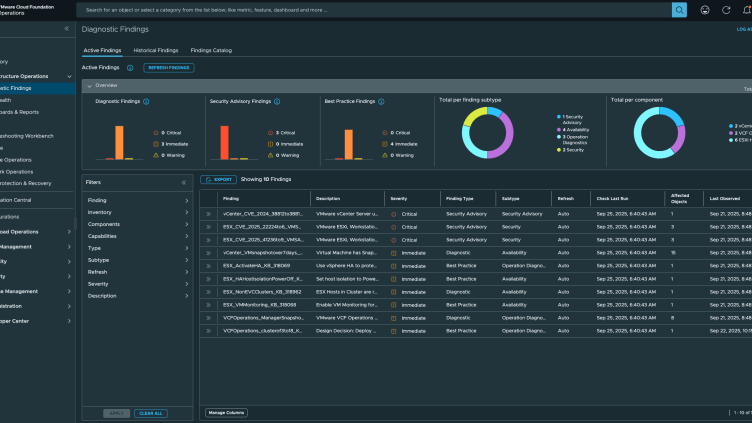Open finding ESX_HAHostIsolationPowerOff_K

263,279
